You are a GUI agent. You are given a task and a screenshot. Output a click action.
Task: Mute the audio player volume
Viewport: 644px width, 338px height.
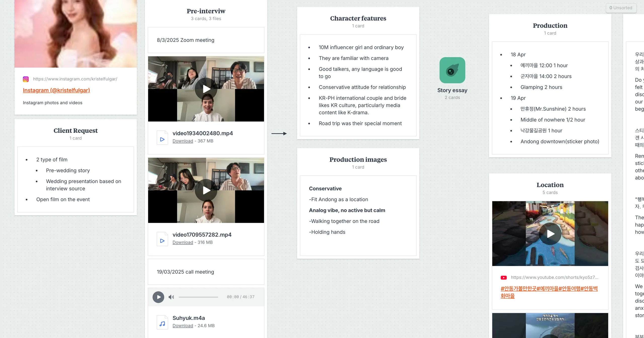(171, 297)
